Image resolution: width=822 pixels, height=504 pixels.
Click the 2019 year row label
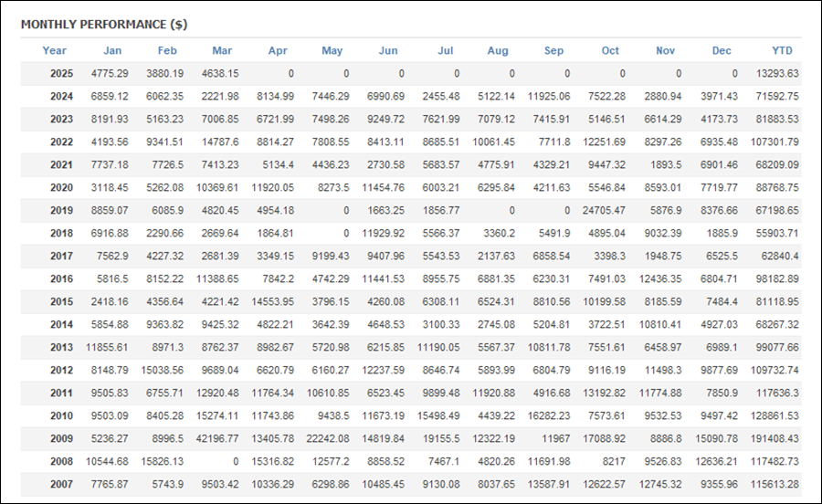(61, 210)
